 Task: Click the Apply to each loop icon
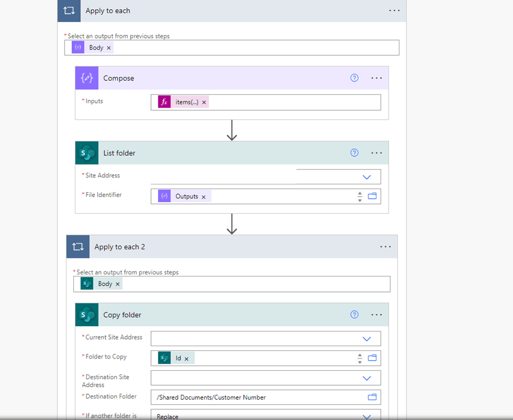(x=69, y=11)
